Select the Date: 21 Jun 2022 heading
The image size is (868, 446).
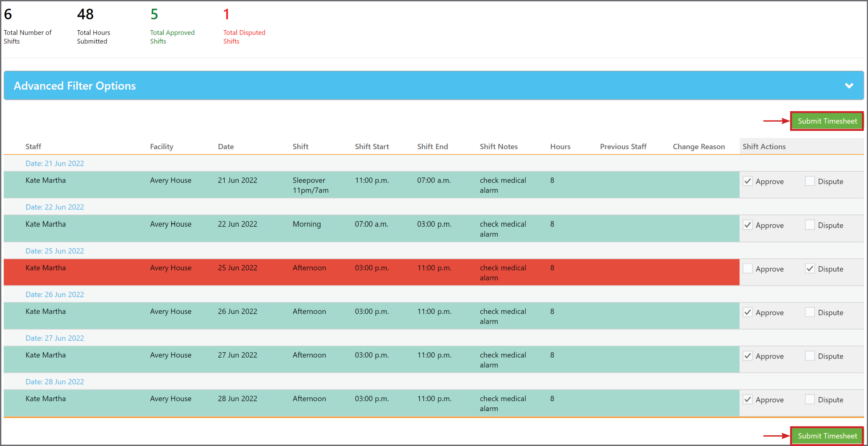tap(55, 163)
